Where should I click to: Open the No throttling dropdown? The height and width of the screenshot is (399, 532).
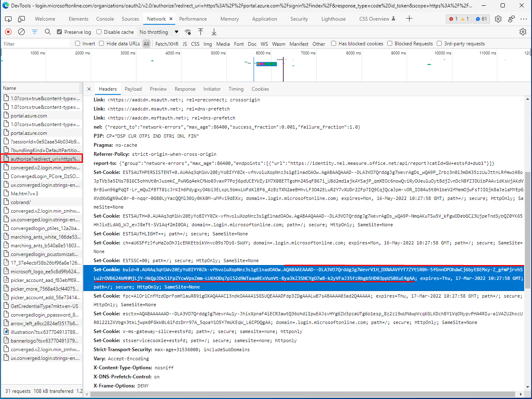click(x=159, y=32)
